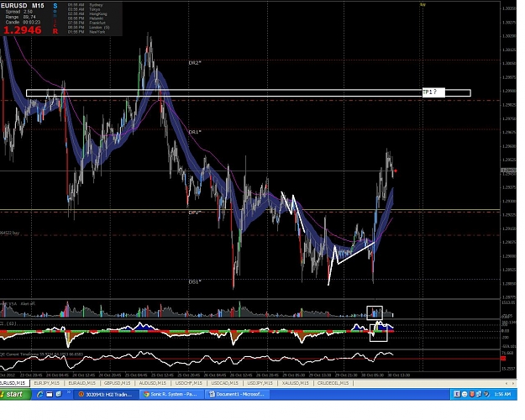Switch to the EURJPY,M15 chart tab
Image resolution: width=525 pixels, height=420 pixels.
coord(46,383)
